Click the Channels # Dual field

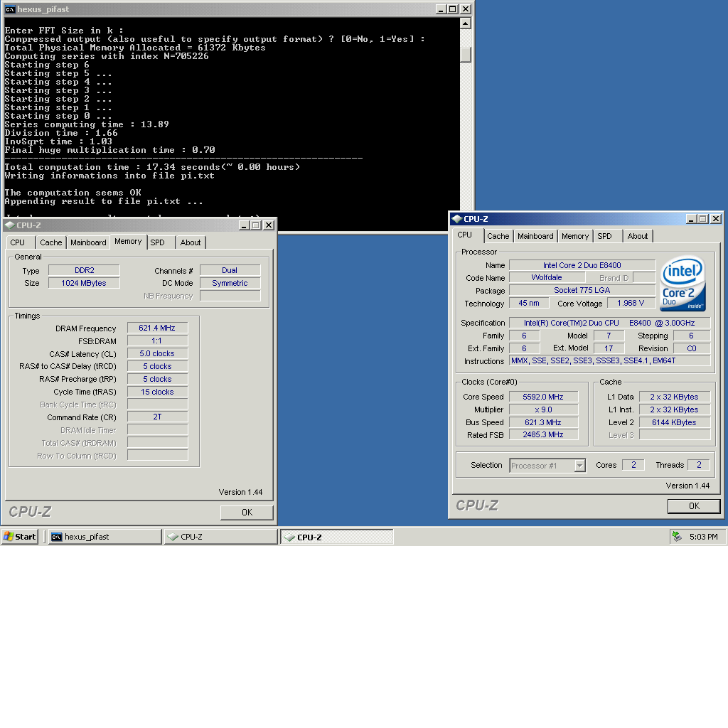coord(230,270)
